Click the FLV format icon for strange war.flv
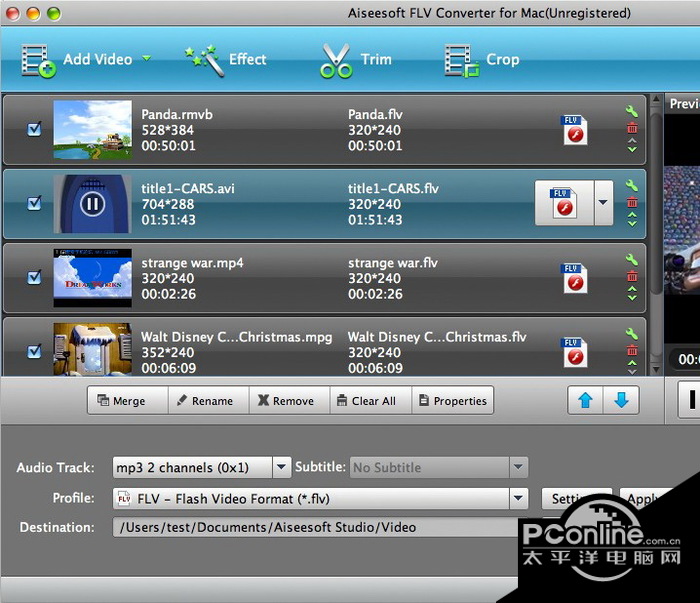Viewport: 700px width, 603px height. (x=574, y=278)
